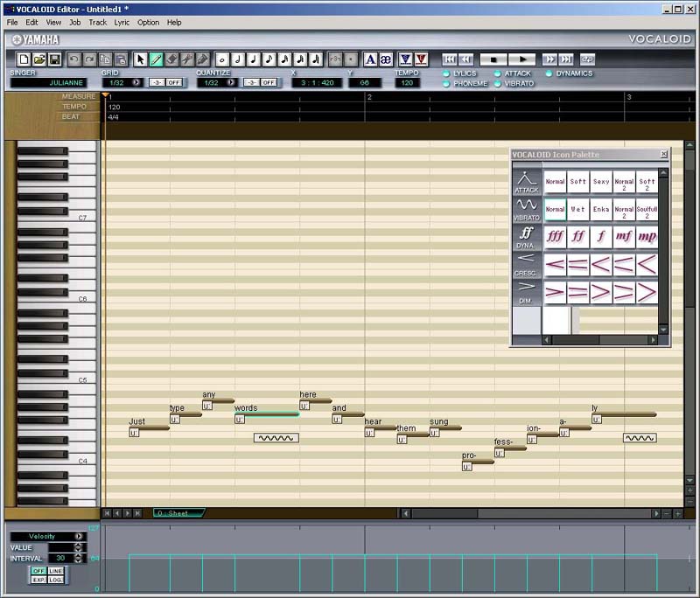Choose the half note length
This screenshot has height=598, width=700.
tap(237, 59)
